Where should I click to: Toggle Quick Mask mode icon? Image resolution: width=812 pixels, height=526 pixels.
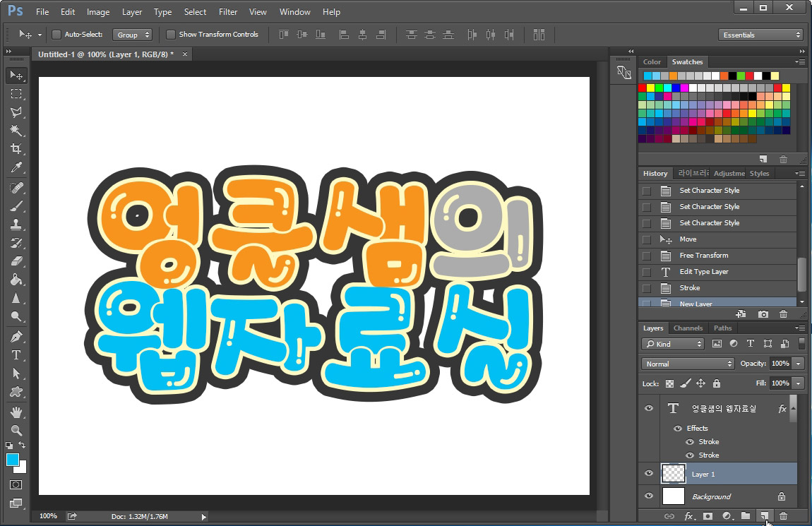16,484
